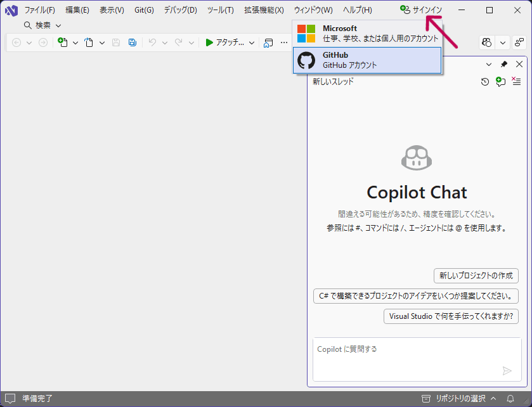Click the search magnifier icon

coord(28,25)
